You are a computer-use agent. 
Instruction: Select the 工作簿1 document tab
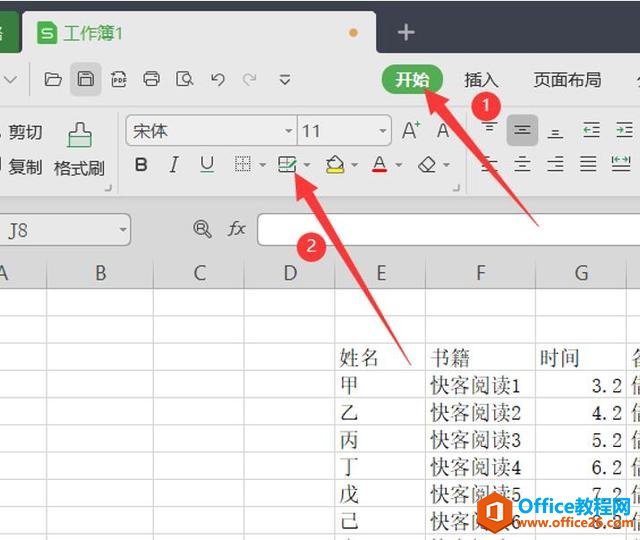point(199,33)
